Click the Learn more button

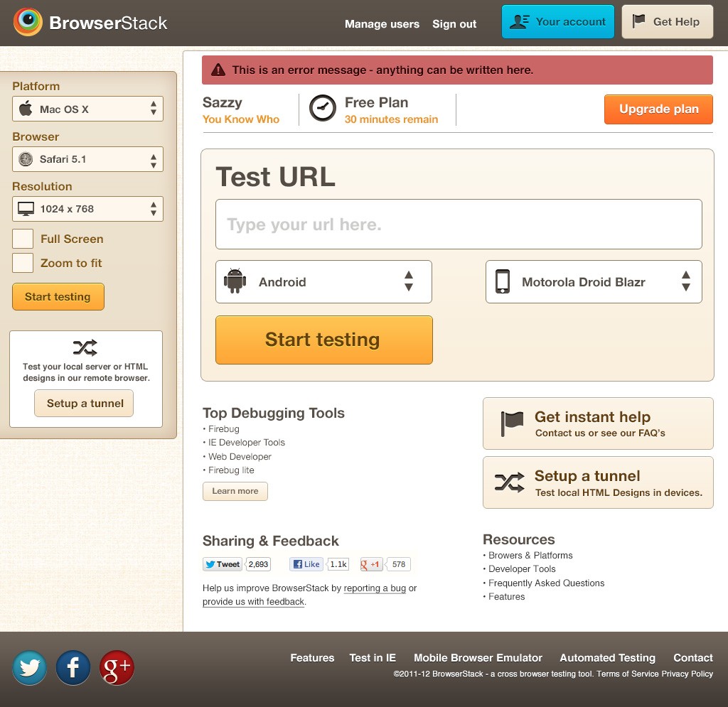(235, 491)
